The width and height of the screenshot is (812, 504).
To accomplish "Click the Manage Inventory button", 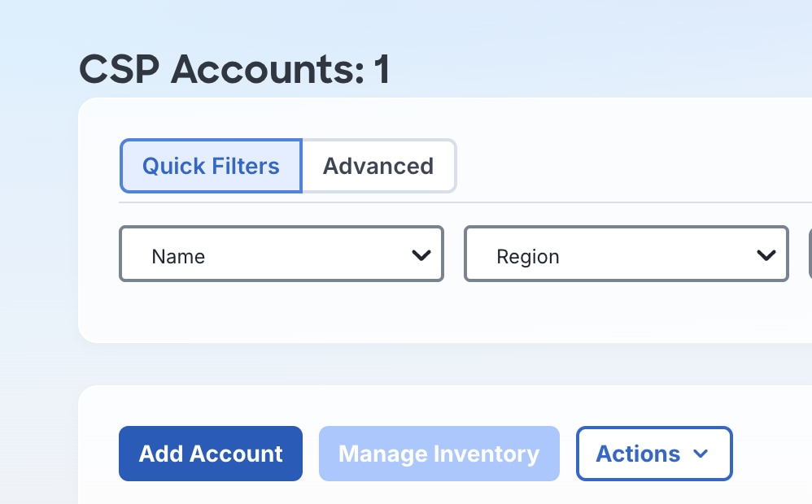I will [x=439, y=454].
